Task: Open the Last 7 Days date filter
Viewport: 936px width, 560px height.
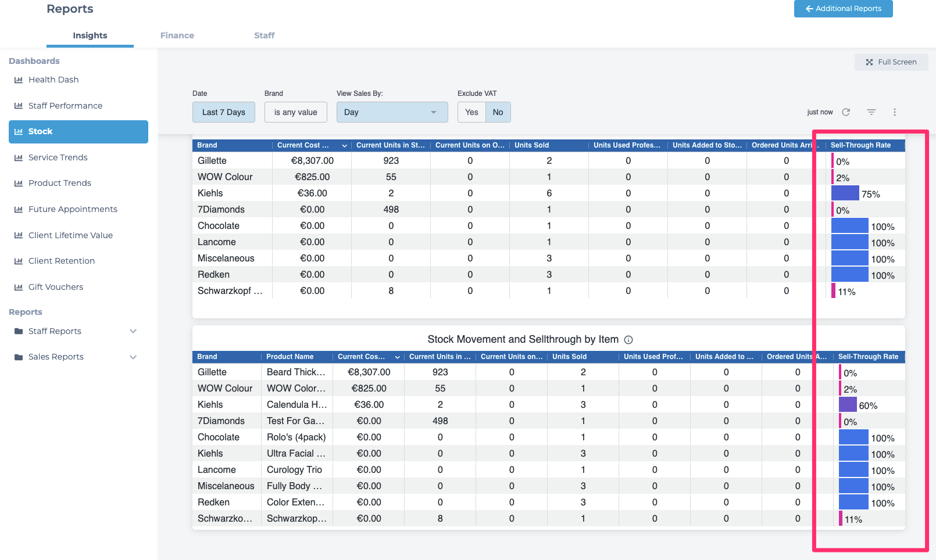Action: coord(224,112)
